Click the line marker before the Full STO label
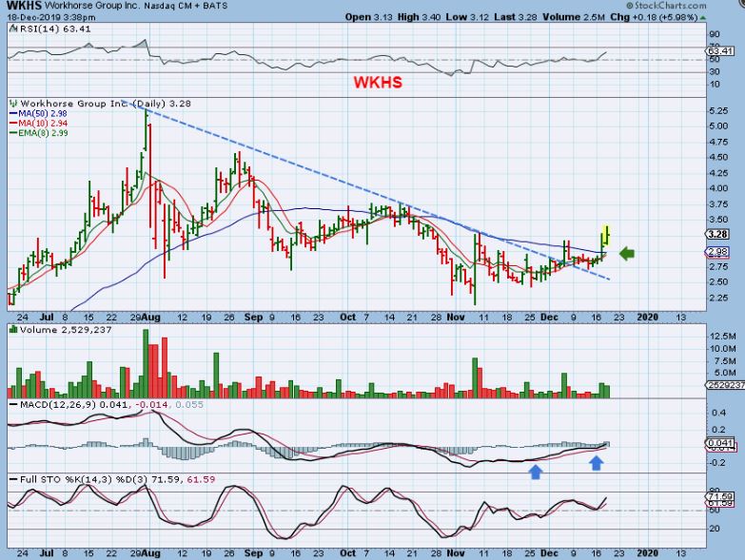This screenshot has height=560, width=745. pyautogui.click(x=13, y=480)
